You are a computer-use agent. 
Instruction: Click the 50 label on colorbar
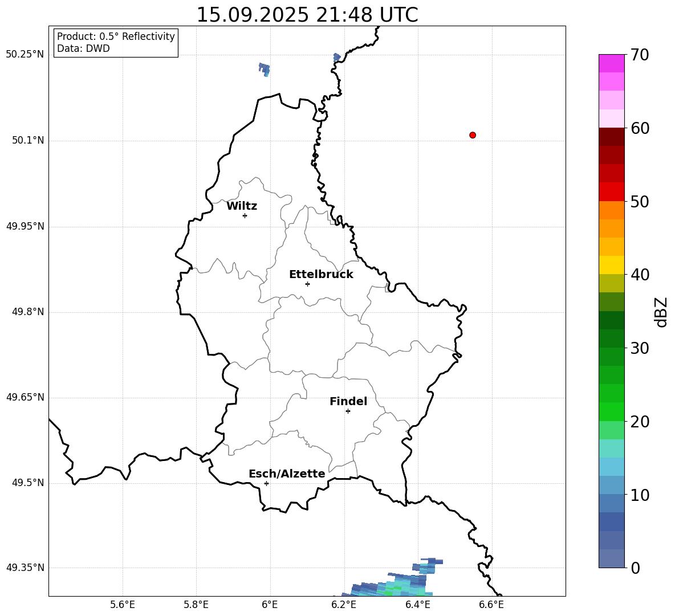pos(640,201)
